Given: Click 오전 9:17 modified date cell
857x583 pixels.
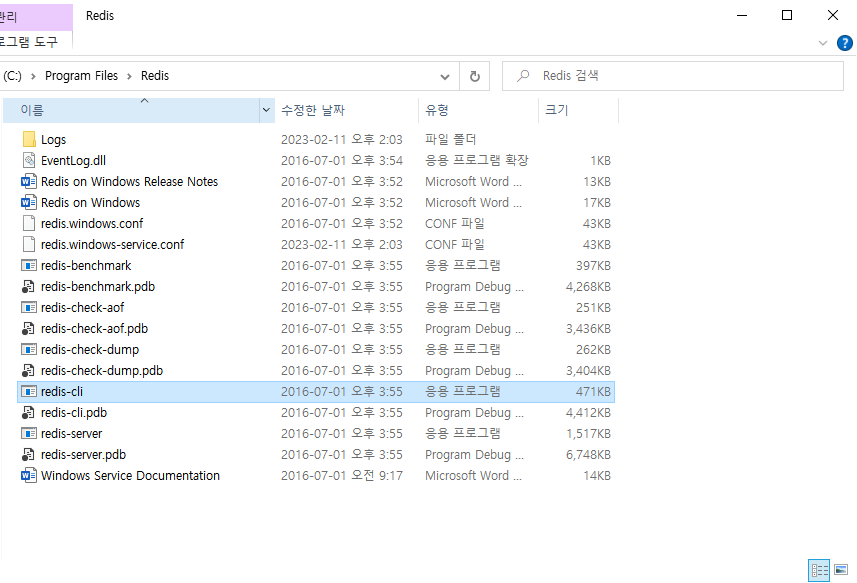Looking at the screenshot, I should pyautogui.click(x=342, y=475).
